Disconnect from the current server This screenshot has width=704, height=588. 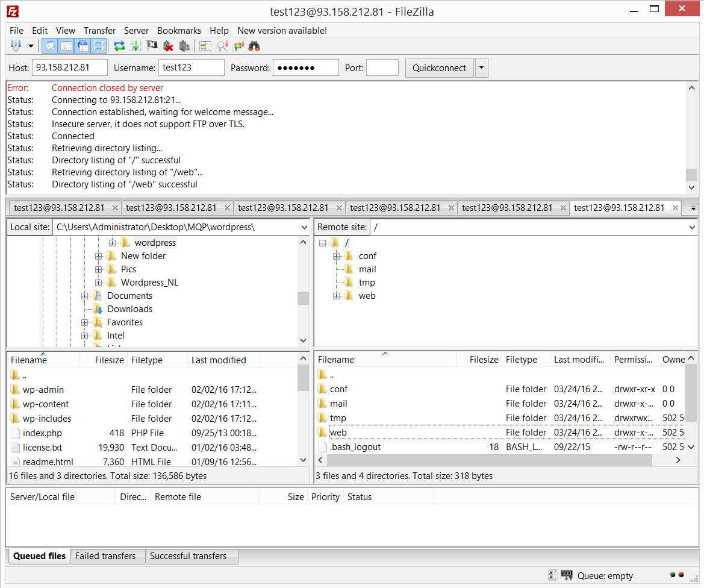pyautogui.click(x=169, y=46)
